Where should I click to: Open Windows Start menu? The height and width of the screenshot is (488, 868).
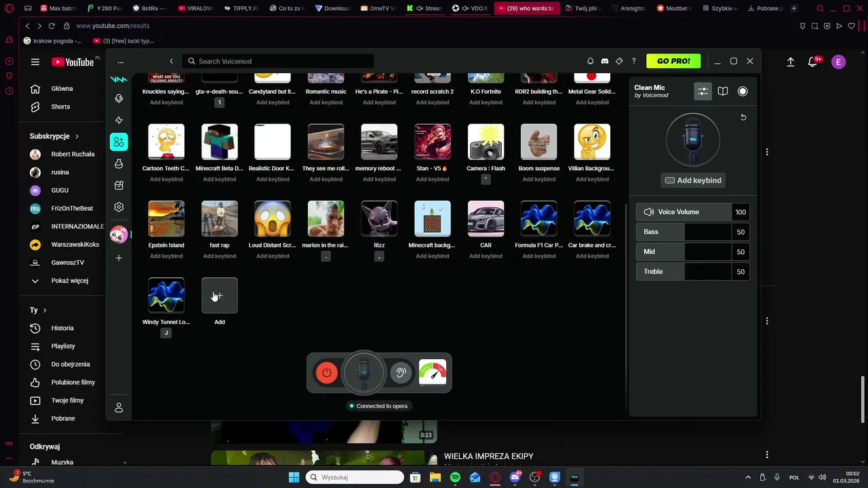point(294,477)
